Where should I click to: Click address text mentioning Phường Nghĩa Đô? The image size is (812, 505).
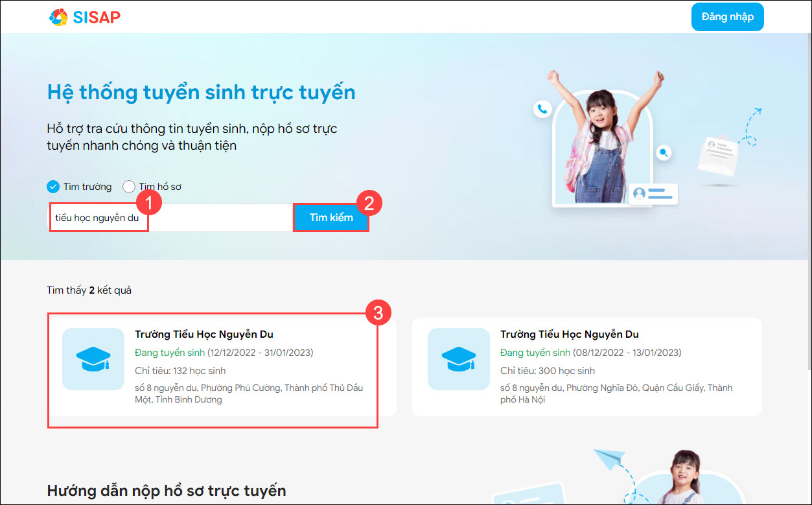616,393
